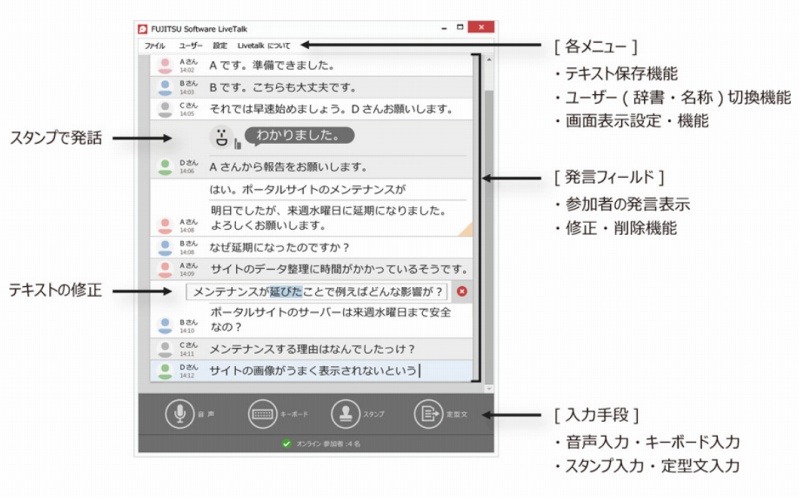
Task: Click message 'Aさんから報告をお願いします。'
Action: 288,167
